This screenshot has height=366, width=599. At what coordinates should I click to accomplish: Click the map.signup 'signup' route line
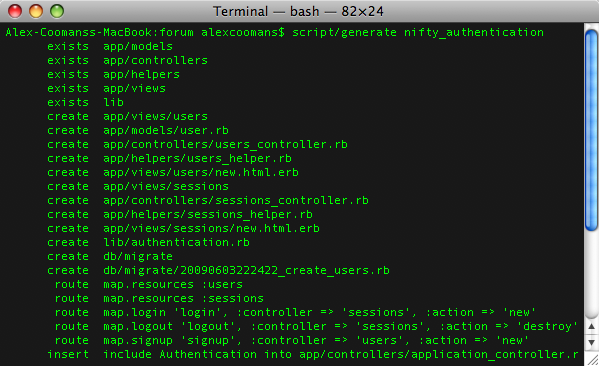pos(291,340)
